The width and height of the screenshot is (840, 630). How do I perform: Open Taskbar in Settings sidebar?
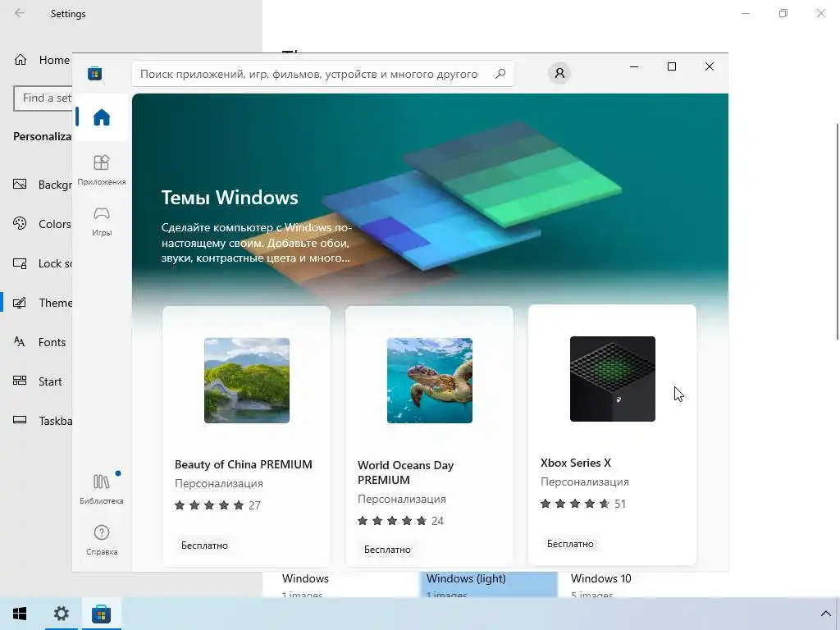(x=42, y=421)
